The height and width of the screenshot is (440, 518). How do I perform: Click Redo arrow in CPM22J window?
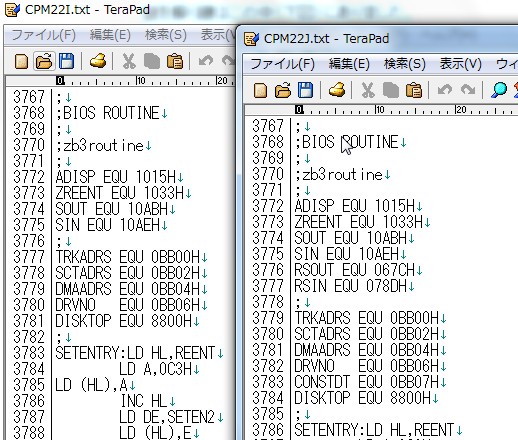point(468,90)
